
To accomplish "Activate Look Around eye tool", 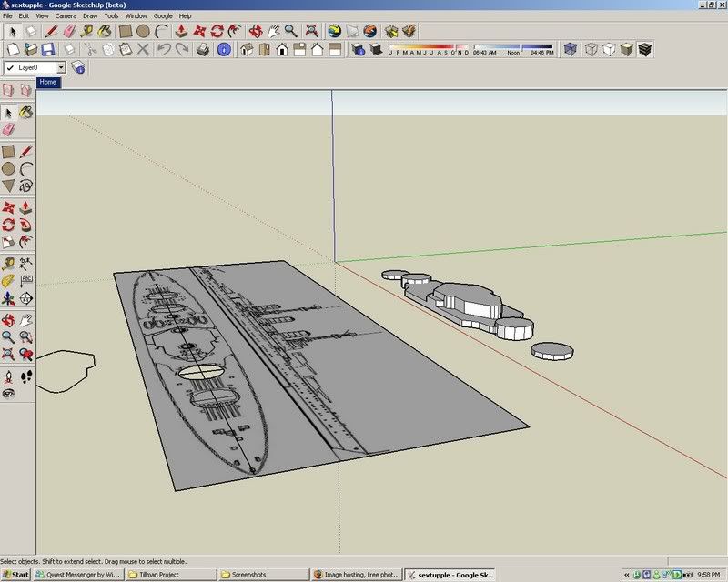I will point(8,394).
